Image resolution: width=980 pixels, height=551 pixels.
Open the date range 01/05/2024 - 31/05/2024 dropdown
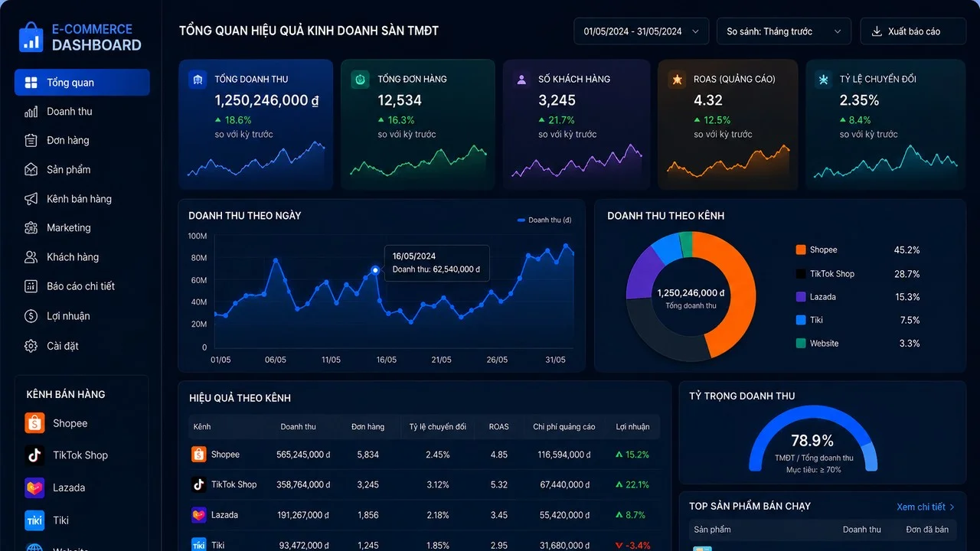641,31
